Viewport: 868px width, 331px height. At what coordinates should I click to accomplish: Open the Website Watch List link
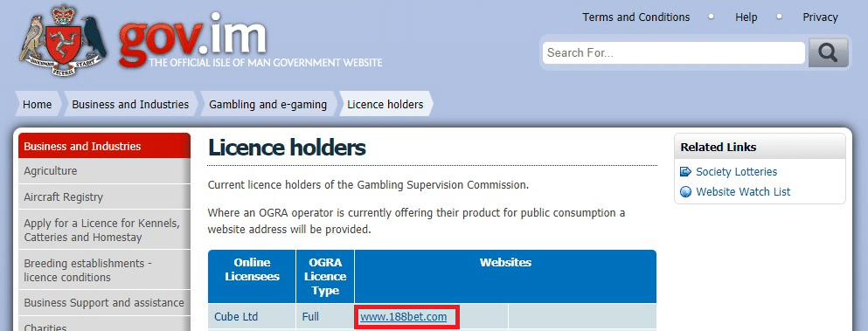click(x=743, y=191)
